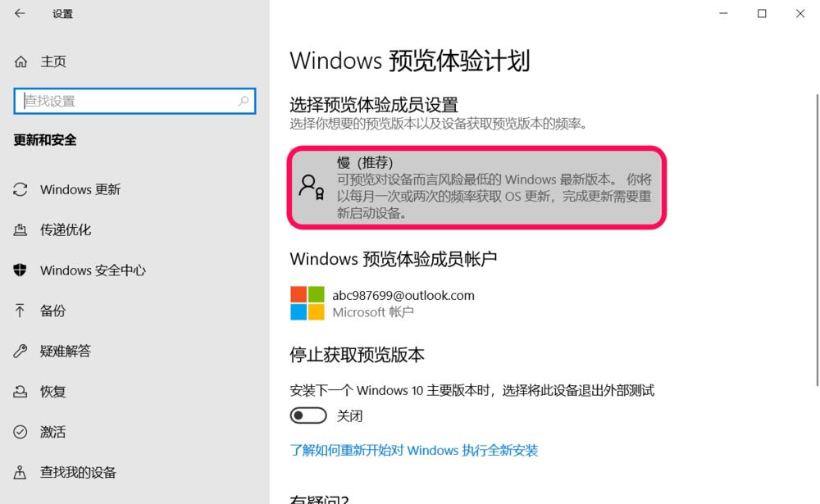Click the vertical scrollbar on the right
Image resolution: width=820 pixels, height=504 pixels.
coord(818,240)
